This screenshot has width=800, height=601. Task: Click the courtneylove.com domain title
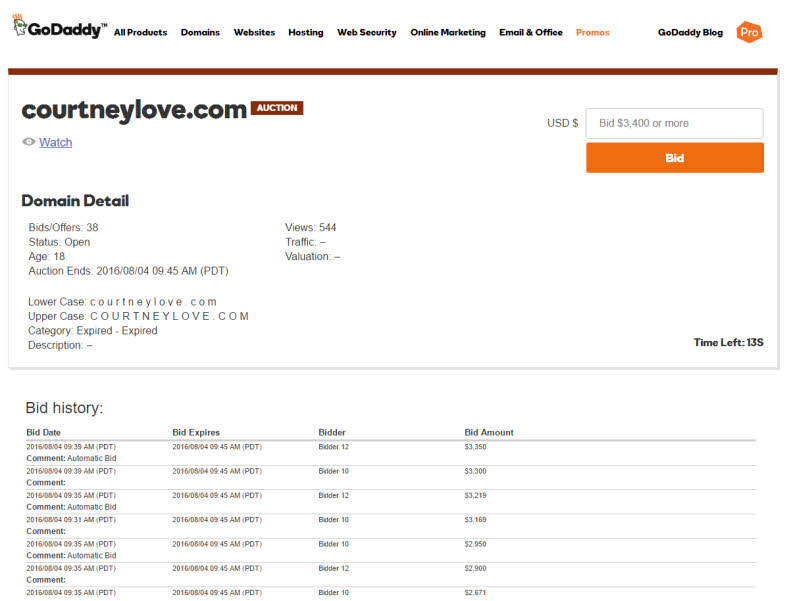tap(134, 109)
